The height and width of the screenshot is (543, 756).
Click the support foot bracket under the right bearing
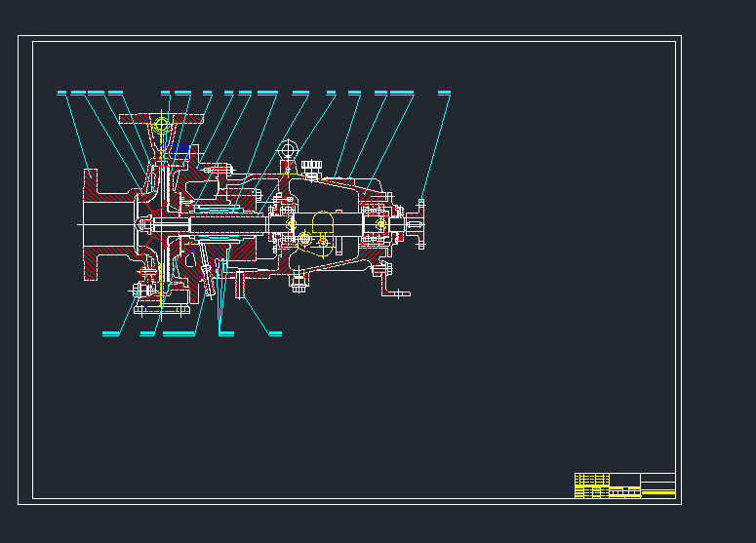(x=393, y=290)
